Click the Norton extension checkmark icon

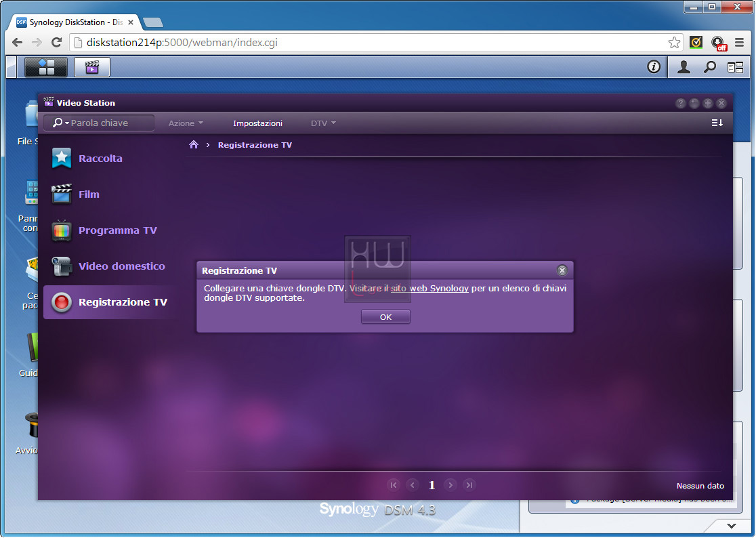(696, 43)
